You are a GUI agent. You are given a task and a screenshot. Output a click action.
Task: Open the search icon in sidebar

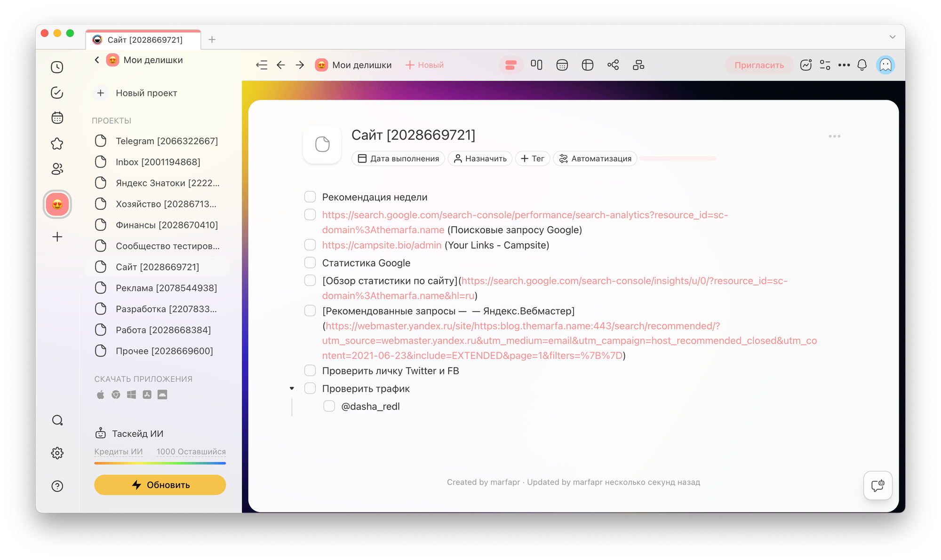point(57,420)
